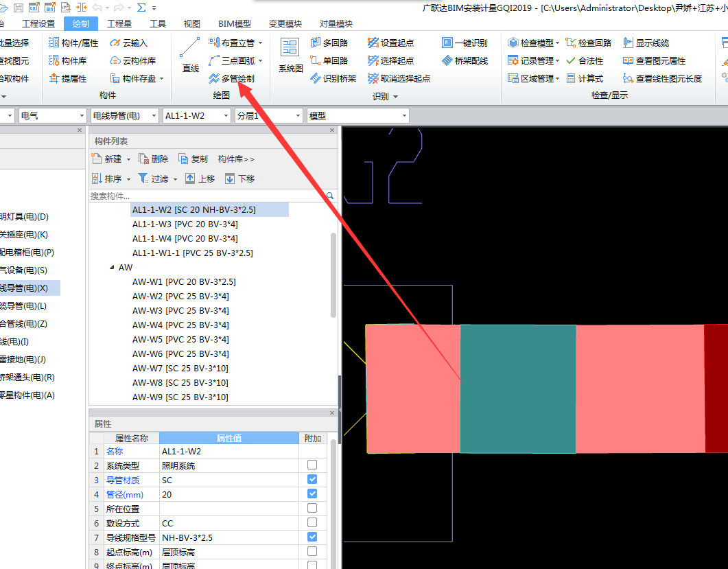Click the 搜索构件 search field
Screen dimensions: 728x569
(207, 196)
